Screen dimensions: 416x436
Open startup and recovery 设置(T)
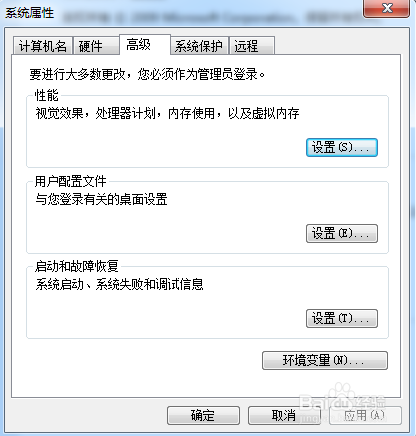(342, 318)
